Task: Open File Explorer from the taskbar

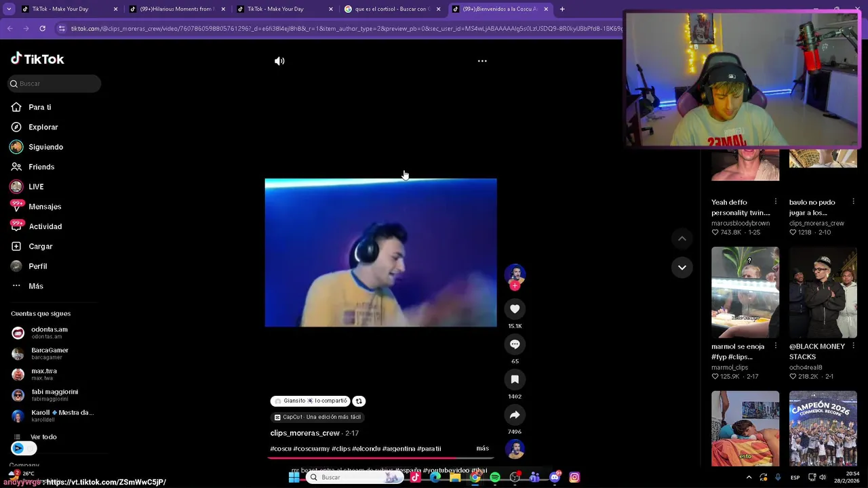Action: pos(455,477)
